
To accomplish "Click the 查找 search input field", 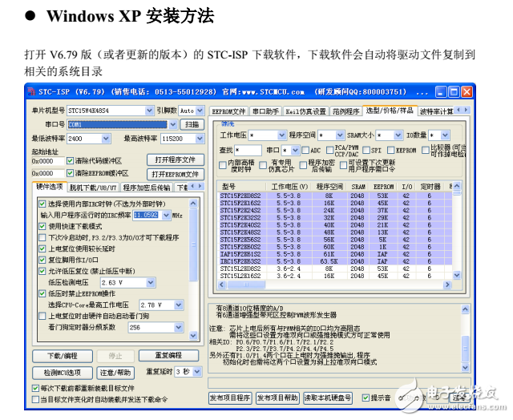I will point(248,150).
